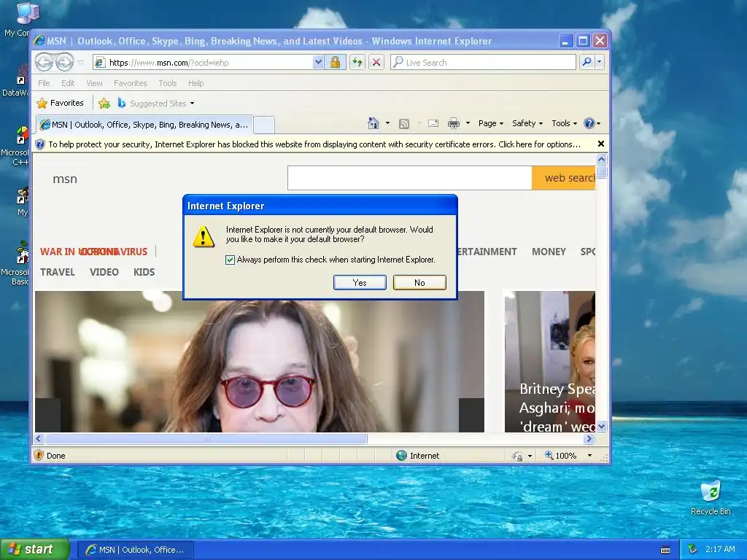
Task: Open the Page dropdown menu
Action: coord(491,123)
